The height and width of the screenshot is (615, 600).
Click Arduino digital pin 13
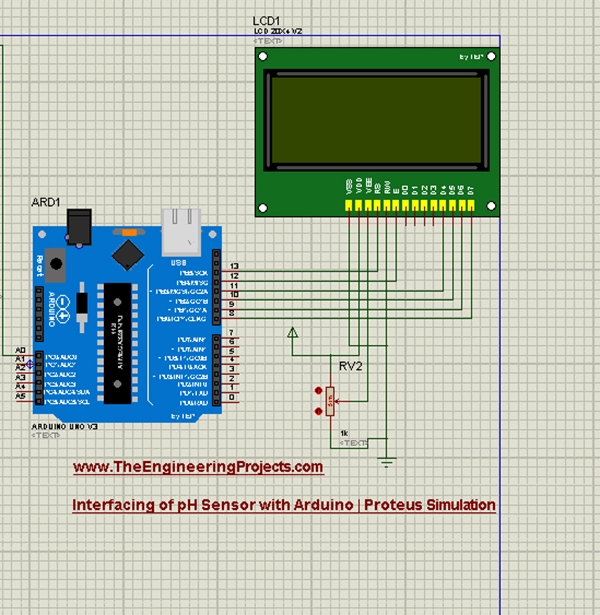tap(234, 266)
